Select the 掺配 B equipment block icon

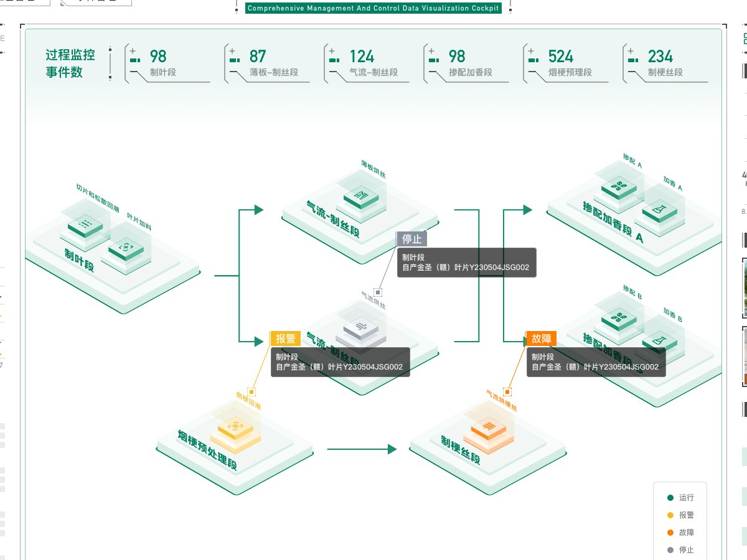619,318
